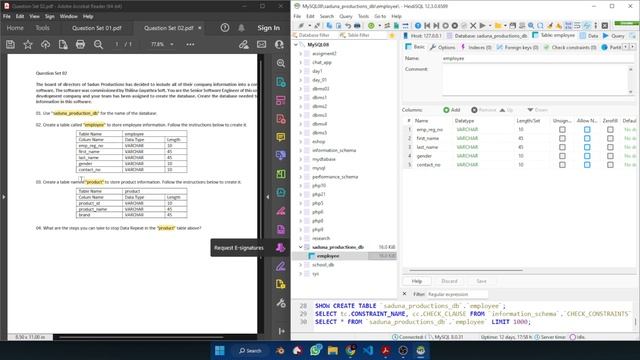
Task: Expand the school_db database node
Action: coord(301,264)
